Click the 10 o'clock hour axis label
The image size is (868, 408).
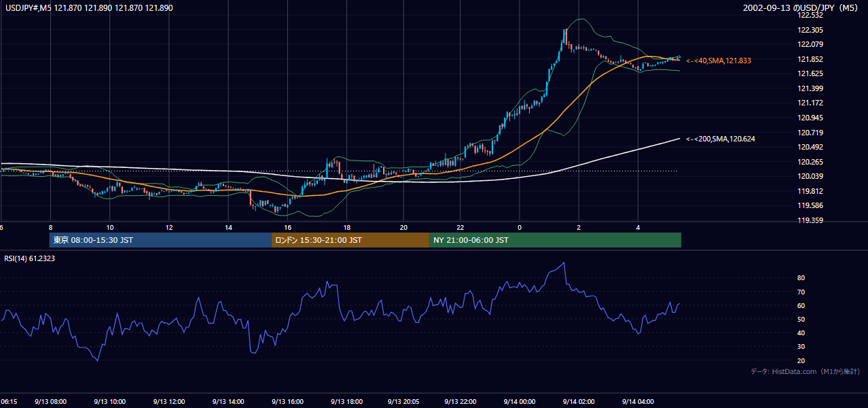pos(109,227)
